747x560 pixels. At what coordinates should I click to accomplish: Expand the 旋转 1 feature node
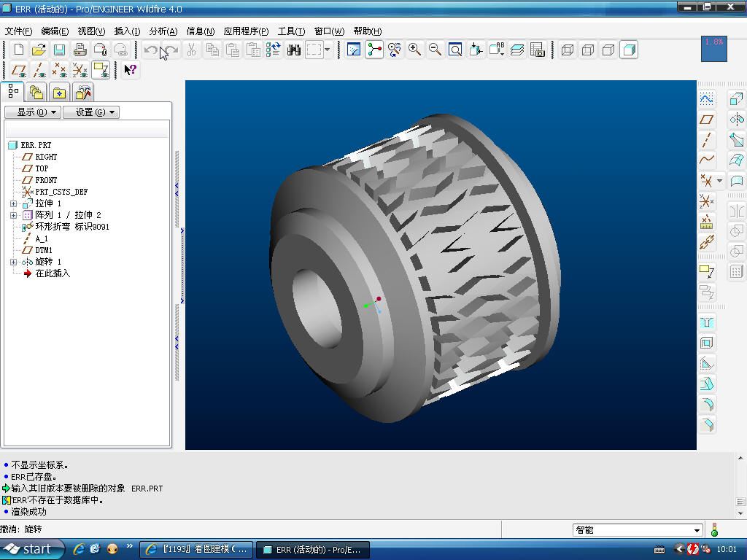[x=13, y=262]
